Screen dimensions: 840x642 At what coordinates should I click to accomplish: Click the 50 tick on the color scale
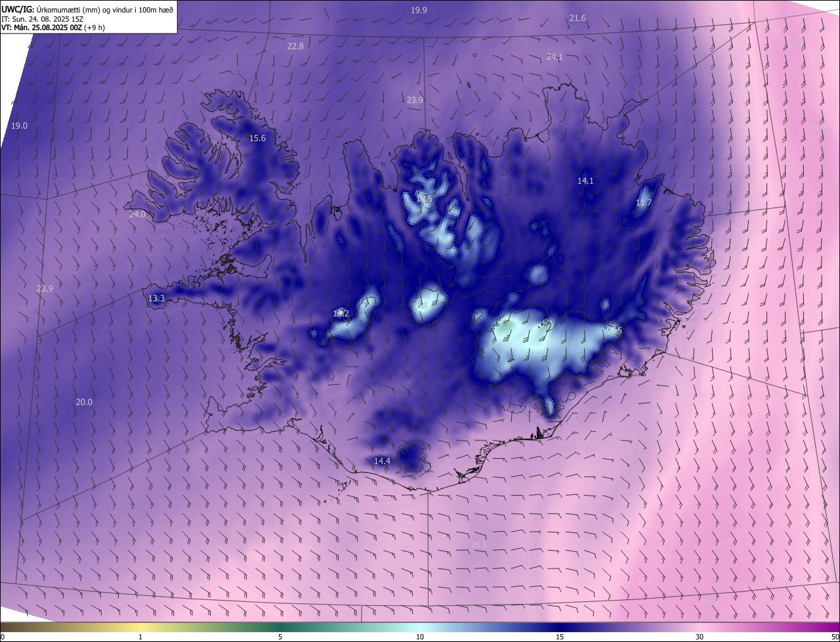point(835,637)
